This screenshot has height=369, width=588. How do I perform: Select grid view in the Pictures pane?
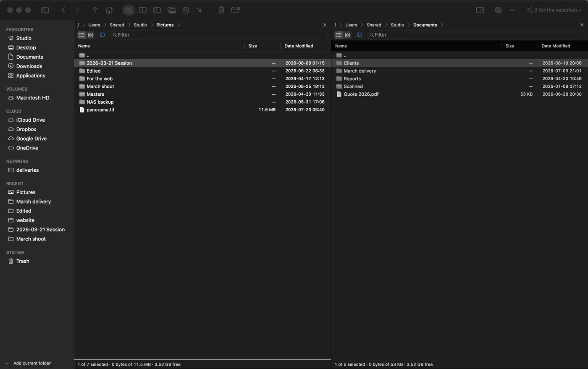[x=90, y=35]
